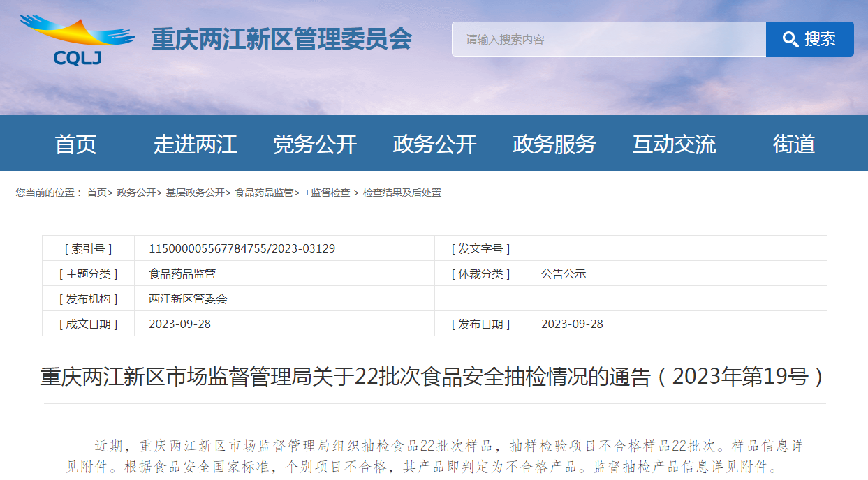Go to 政务公开 in the breadcrumb
Viewport: 868px width, 480px height.
(x=136, y=193)
